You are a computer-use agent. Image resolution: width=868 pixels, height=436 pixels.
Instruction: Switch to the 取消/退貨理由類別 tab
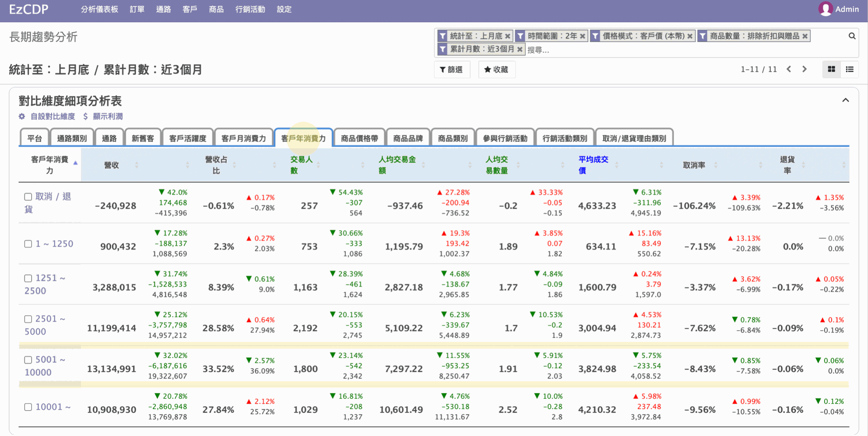point(634,138)
